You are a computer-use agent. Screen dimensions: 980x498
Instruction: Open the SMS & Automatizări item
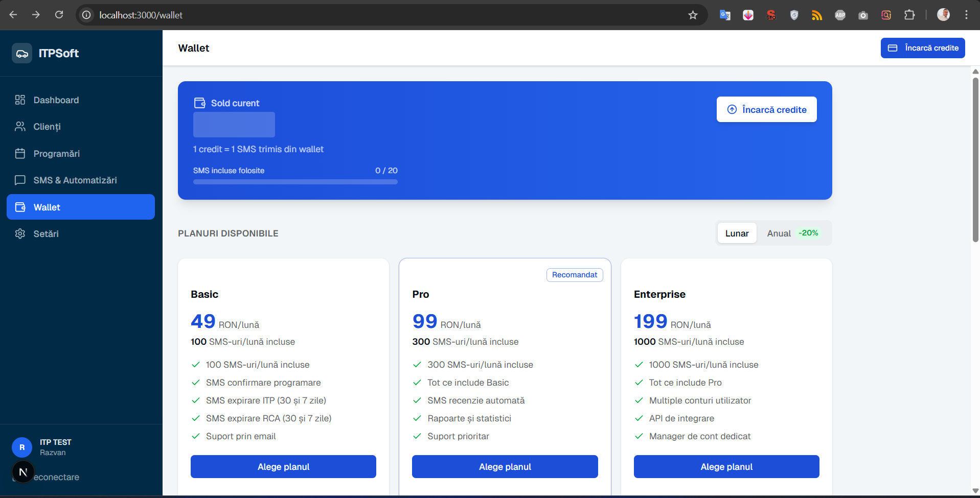click(81, 180)
